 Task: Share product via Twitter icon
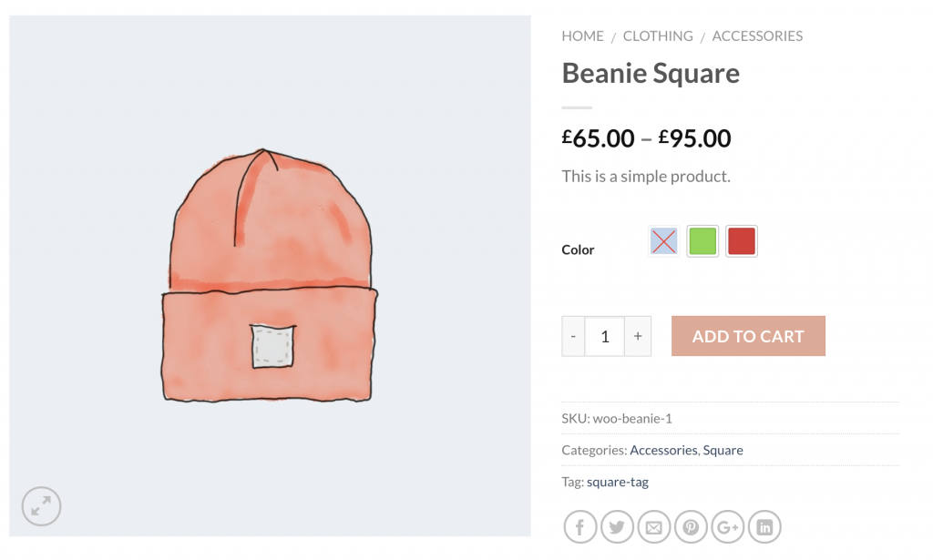point(617,526)
